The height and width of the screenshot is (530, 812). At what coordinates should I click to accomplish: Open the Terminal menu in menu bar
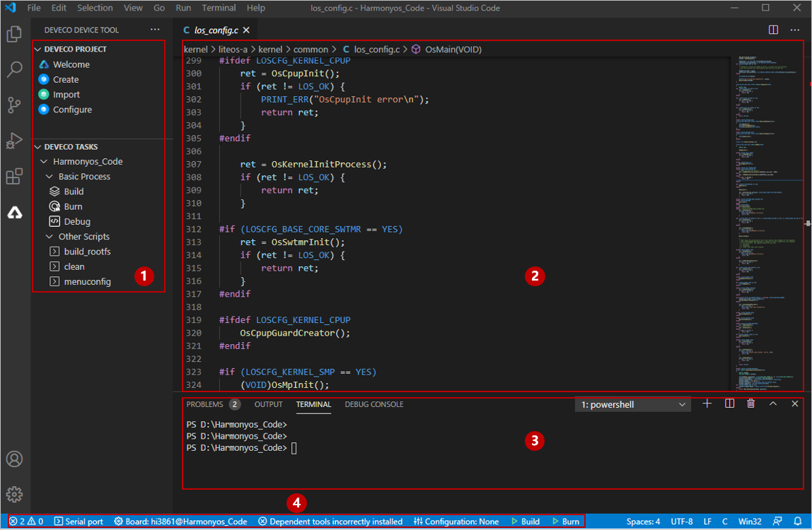coord(219,8)
